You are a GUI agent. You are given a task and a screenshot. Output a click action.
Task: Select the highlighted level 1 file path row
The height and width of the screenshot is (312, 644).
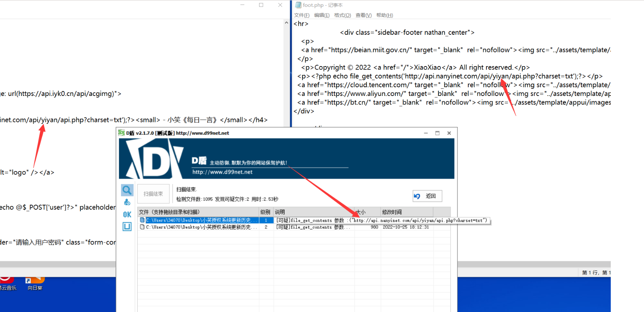pyautogui.click(x=202, y=220)
